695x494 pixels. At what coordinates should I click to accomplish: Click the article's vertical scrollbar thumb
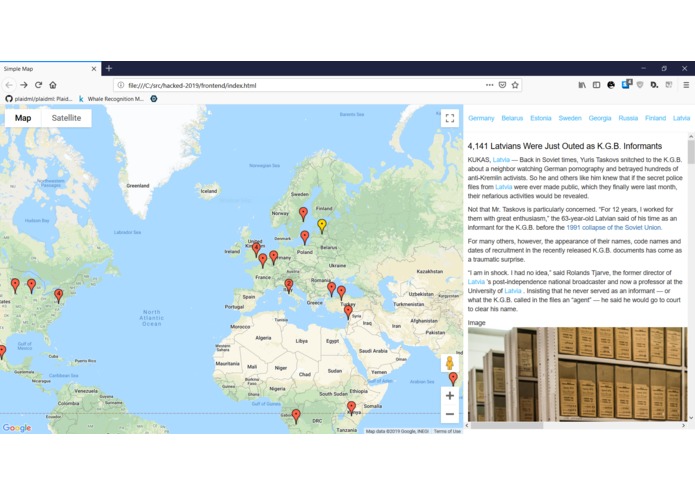[x=691, y=152]
